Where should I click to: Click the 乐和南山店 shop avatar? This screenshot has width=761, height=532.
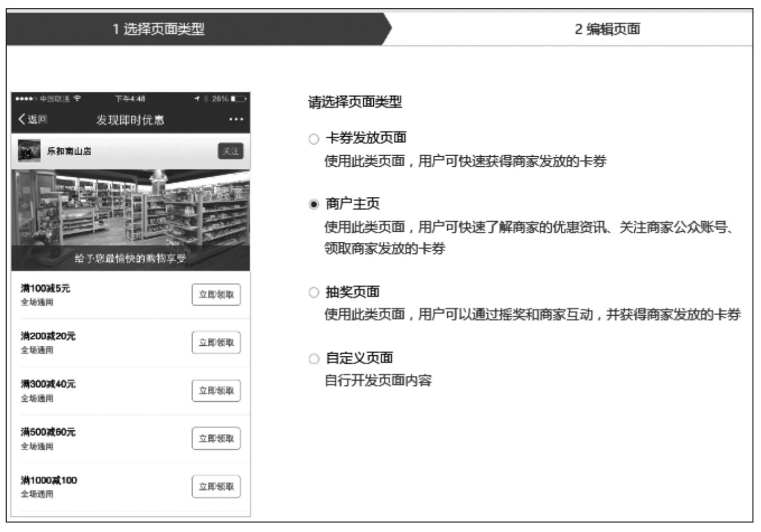29,151
